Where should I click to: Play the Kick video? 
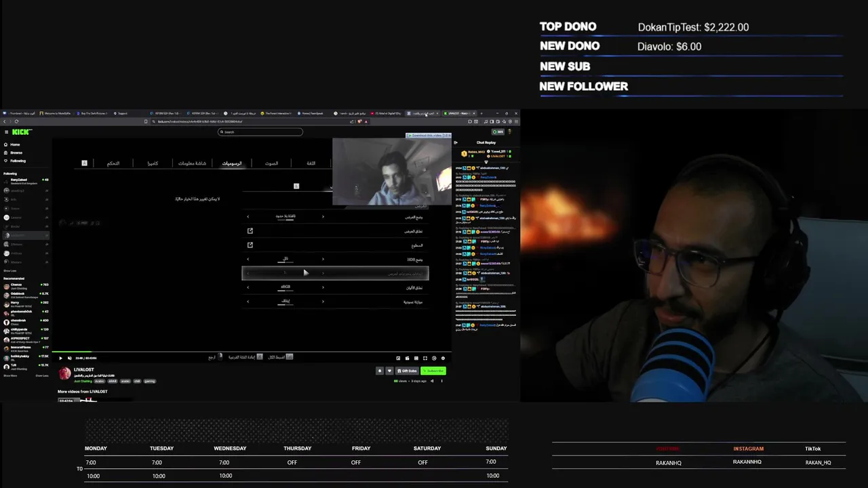coord(60,358)
